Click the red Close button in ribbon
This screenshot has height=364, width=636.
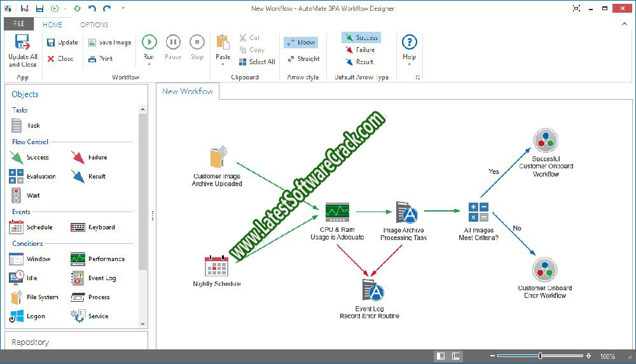click(60, 59)
